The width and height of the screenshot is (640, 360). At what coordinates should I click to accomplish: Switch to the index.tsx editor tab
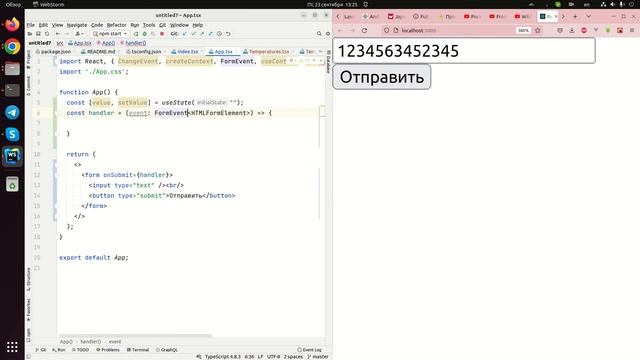(x=185, y=52)
